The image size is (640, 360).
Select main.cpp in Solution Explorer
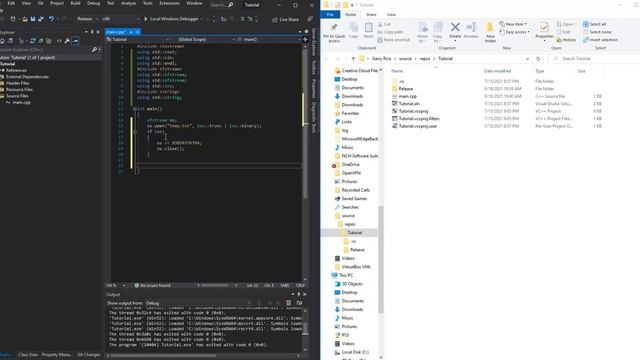pyautogui.click(x=21, y=102)
